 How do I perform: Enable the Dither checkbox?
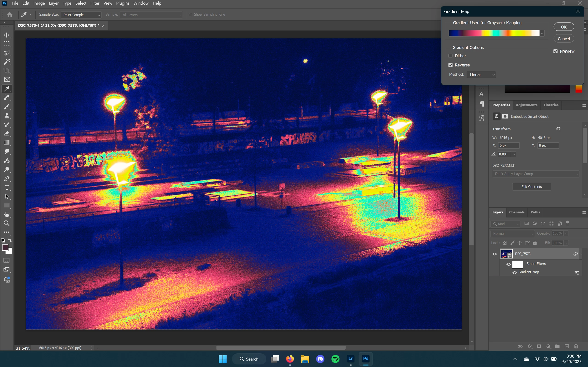(x=451, y=56)
